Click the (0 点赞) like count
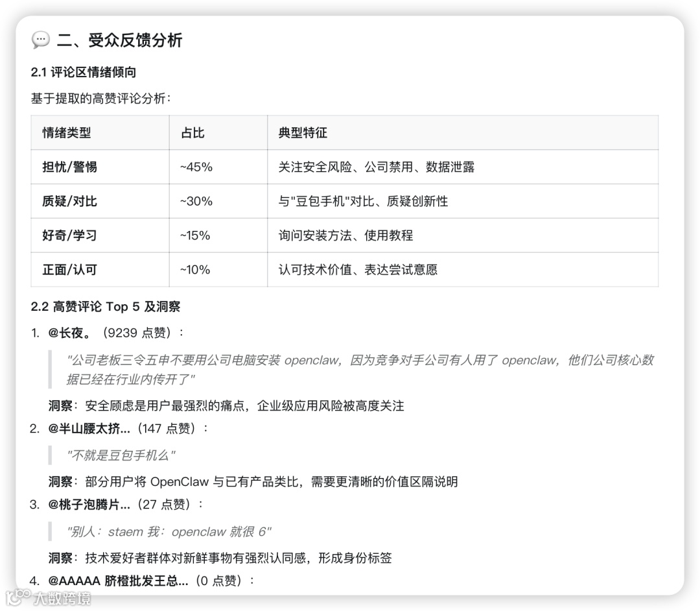This screenshot has height=611, width=700. (219, 581)
